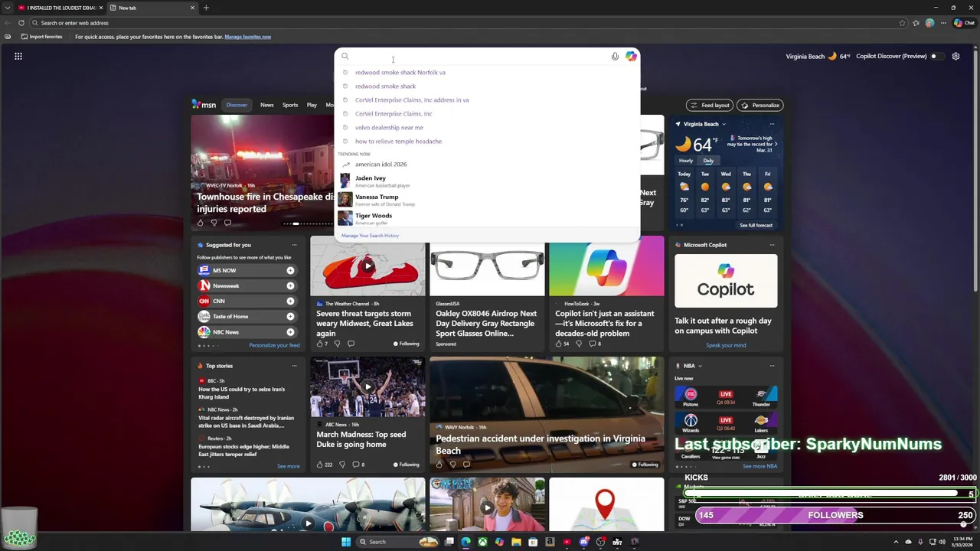Image resolution: width=980 pixels, height=551 pixels.
Task: Dislike the Severe threat storm article
Action: [x=337, y=344]
